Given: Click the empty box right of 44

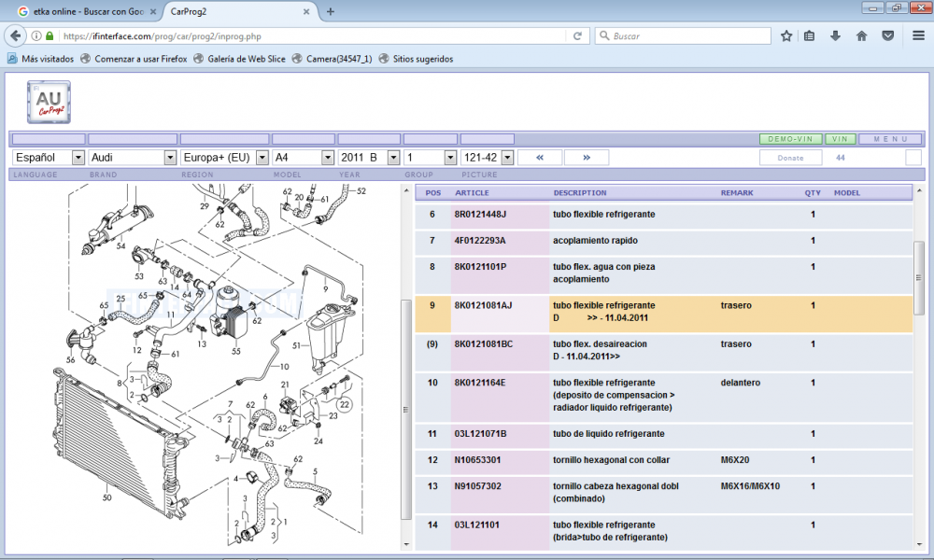Looking at the screenshot, I should point(913,158).
